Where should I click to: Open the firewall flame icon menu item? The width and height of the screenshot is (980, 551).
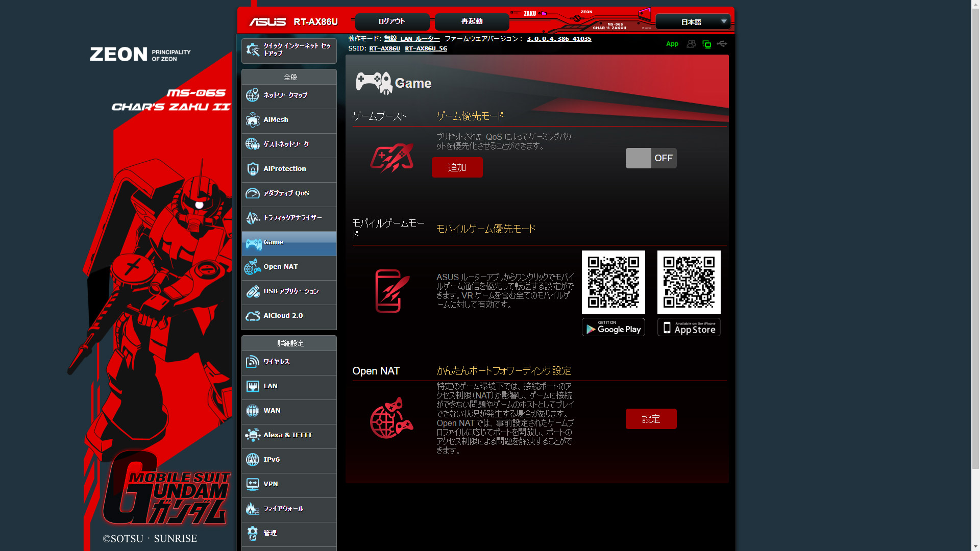253,509
